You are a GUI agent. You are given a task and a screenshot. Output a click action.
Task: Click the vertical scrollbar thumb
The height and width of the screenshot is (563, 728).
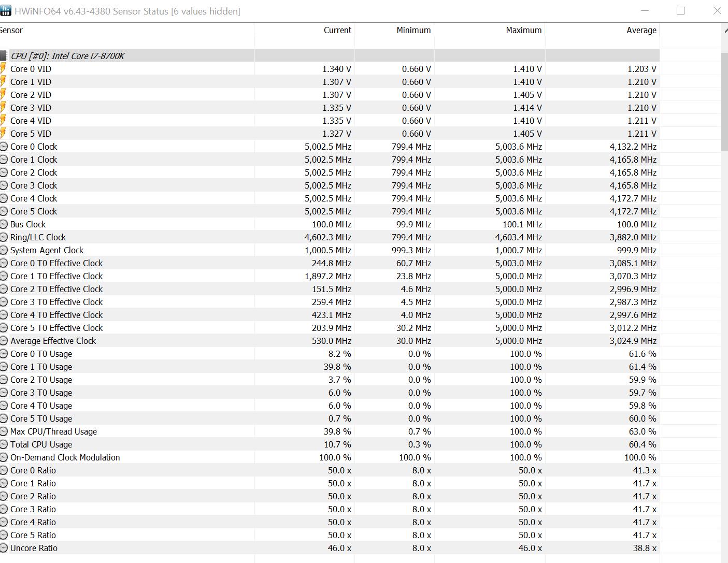pos(724,102)
